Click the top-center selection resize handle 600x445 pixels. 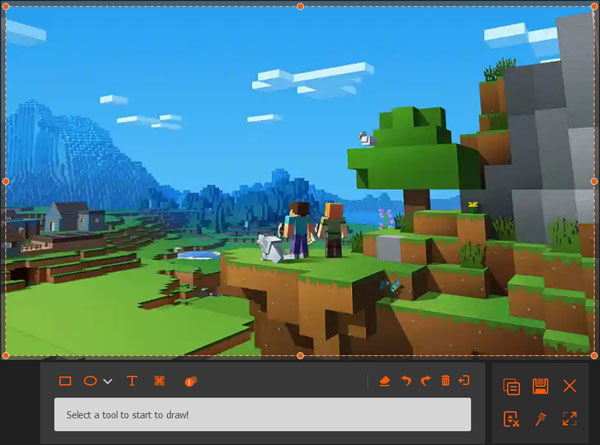point(300,7)
